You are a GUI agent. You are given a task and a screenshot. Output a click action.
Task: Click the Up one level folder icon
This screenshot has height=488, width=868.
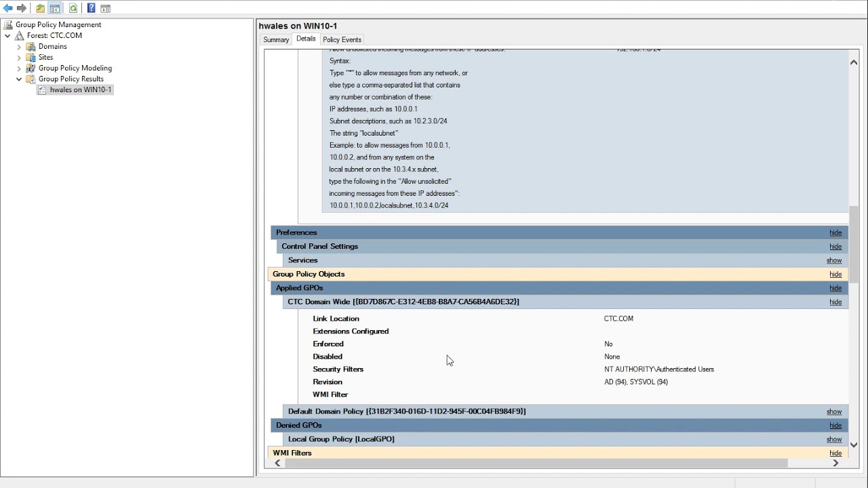tap(41, 8)
